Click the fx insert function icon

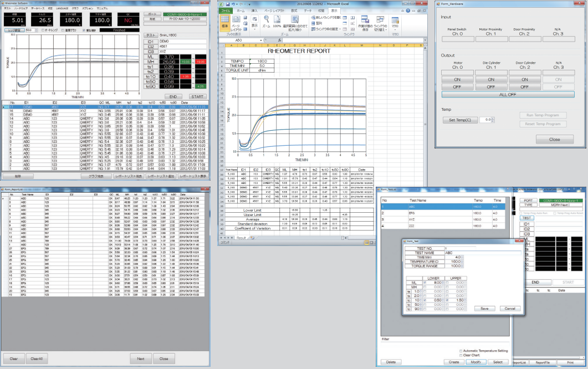(279, 40)
